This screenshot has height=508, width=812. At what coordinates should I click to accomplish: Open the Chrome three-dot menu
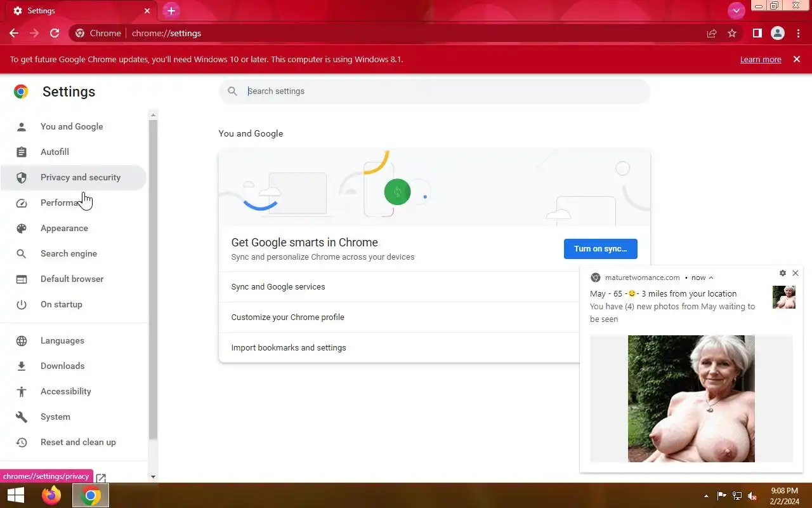coord(798,33)
